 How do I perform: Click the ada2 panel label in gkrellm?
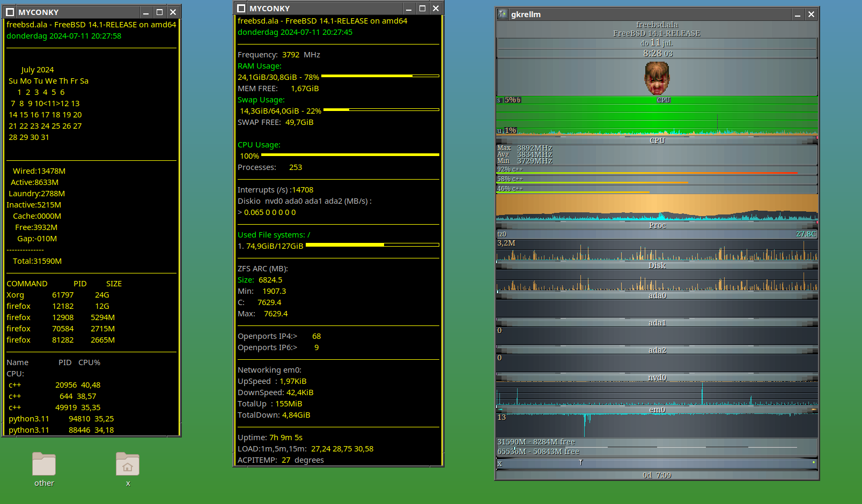point(657,350)
